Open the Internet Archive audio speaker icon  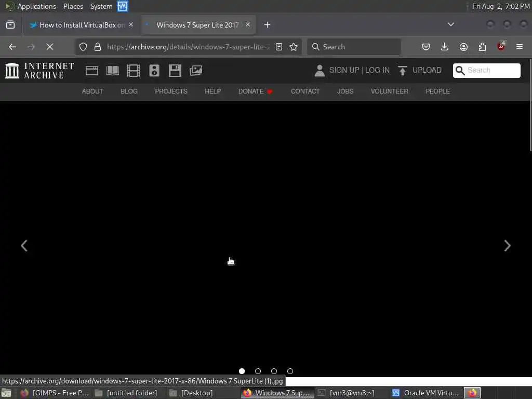coord(154,71)
